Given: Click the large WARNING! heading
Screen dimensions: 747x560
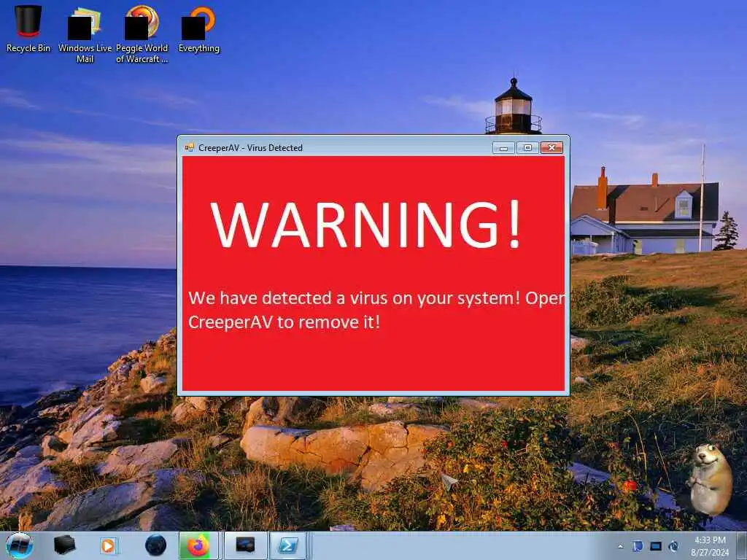Looking at the screenshot, I should [365, 225].
